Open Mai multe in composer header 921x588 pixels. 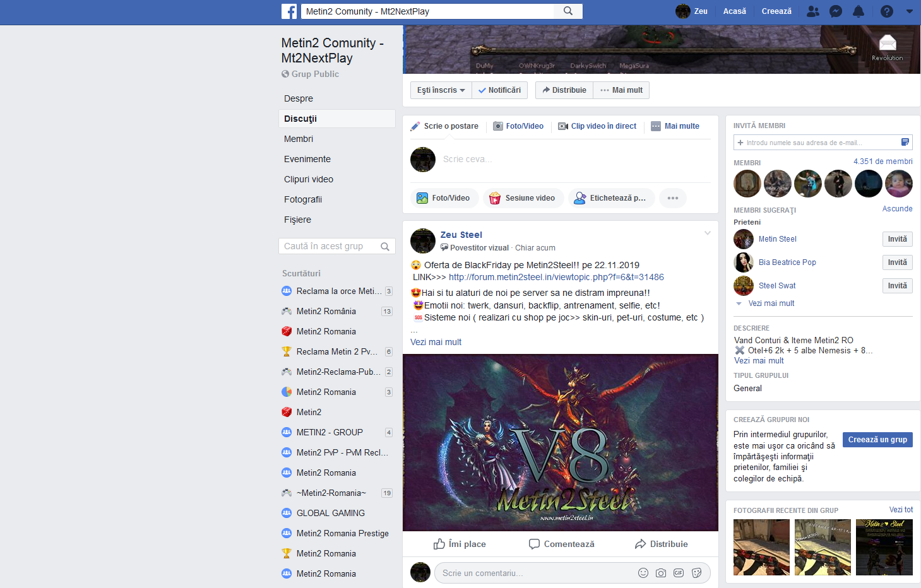tap(675, 126)
